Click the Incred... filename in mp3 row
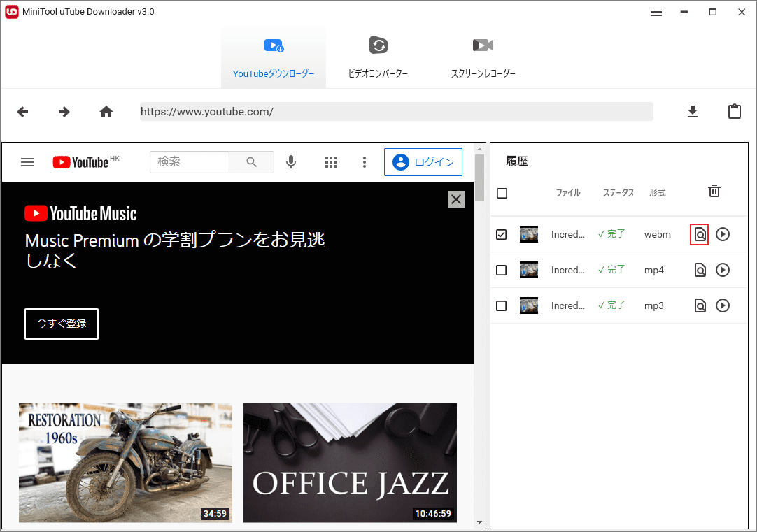Screen dimensions: 757x532 [x=568, y=305]
